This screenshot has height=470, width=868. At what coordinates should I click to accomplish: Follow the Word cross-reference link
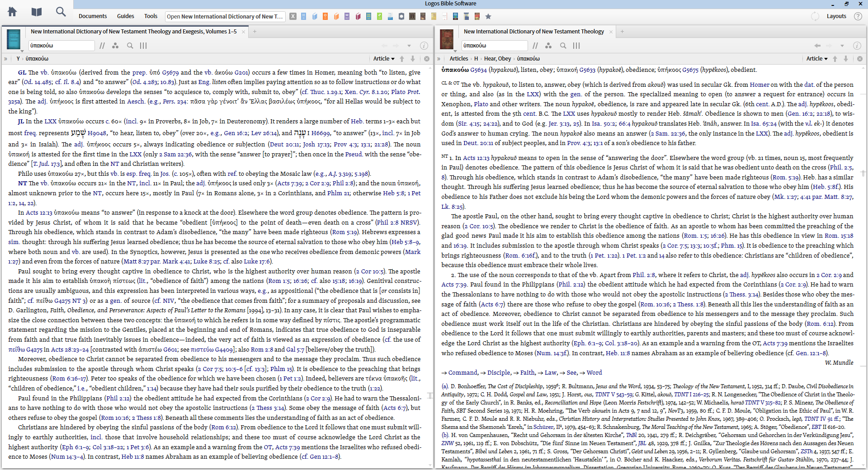click(x=594, y=373)
